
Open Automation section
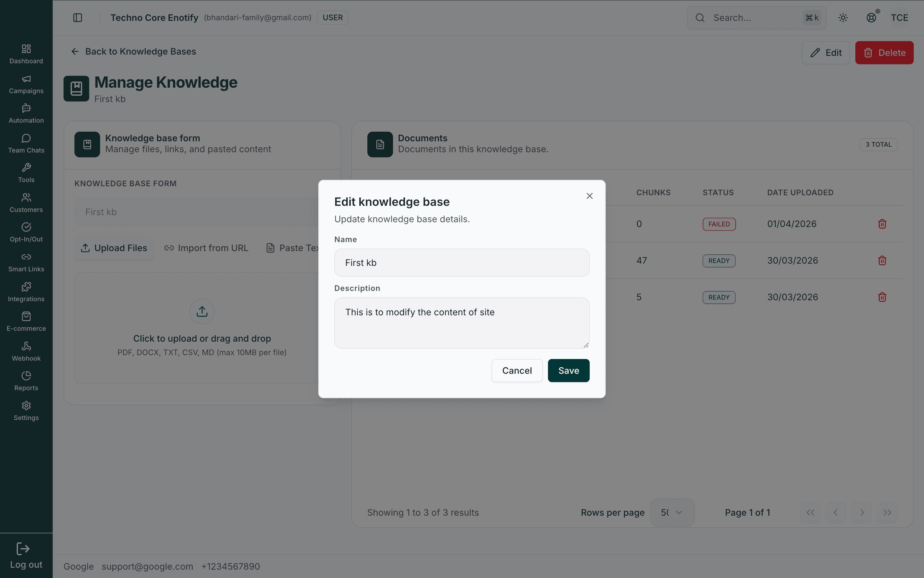tap(26, 114)
